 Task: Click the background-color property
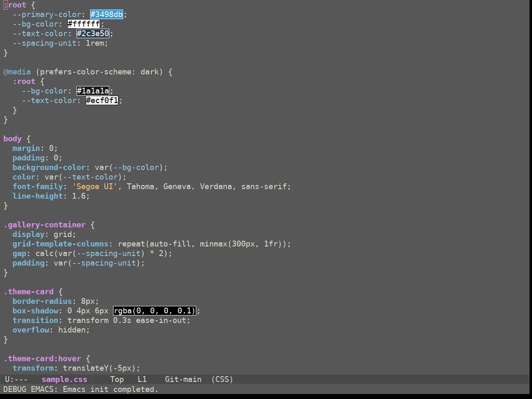click(x=49, y=167)
